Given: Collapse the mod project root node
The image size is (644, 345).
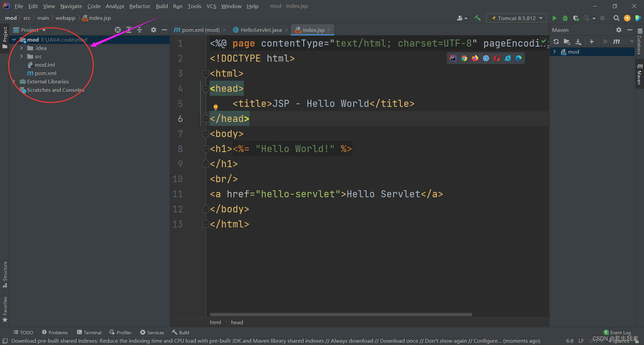Looking at the screenshot, I should tap(14, 40).
